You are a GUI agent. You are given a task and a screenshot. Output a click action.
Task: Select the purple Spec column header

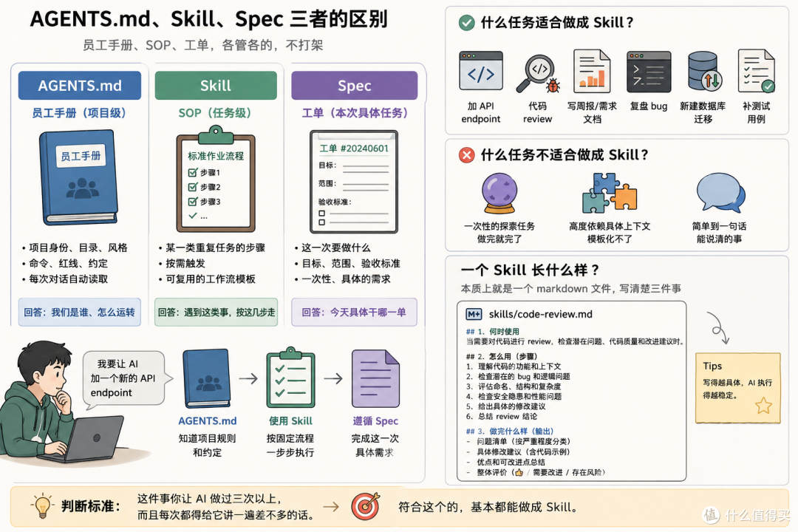click(x=354, y=86)
